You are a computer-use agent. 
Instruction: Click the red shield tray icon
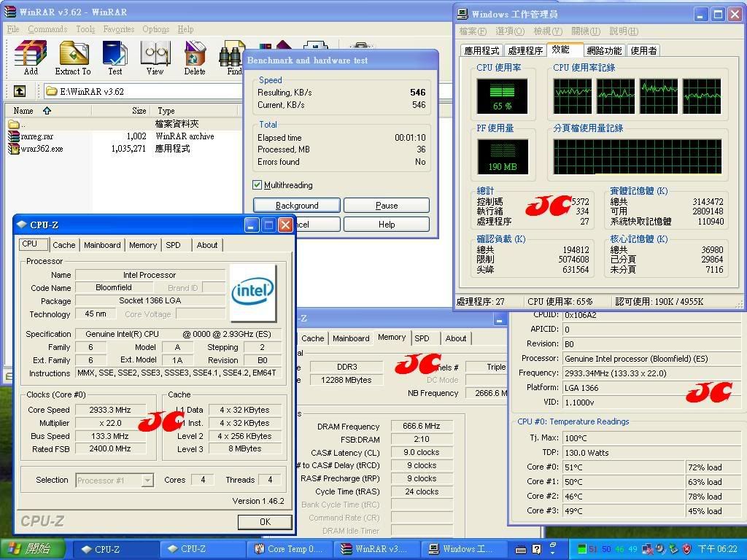pyautogui.click(x=686, y=549)
